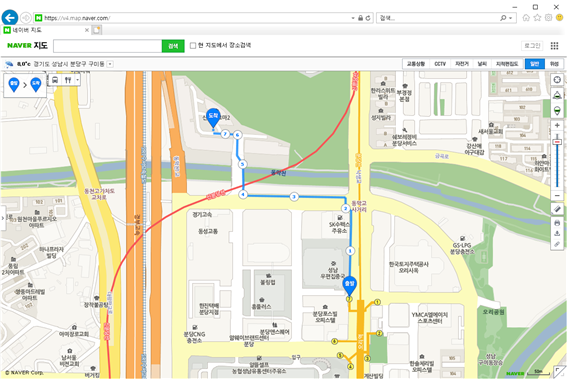Click the 한국토지주택공사 오리사옥 label
The image size is (567, 383).
click(409, 267)
